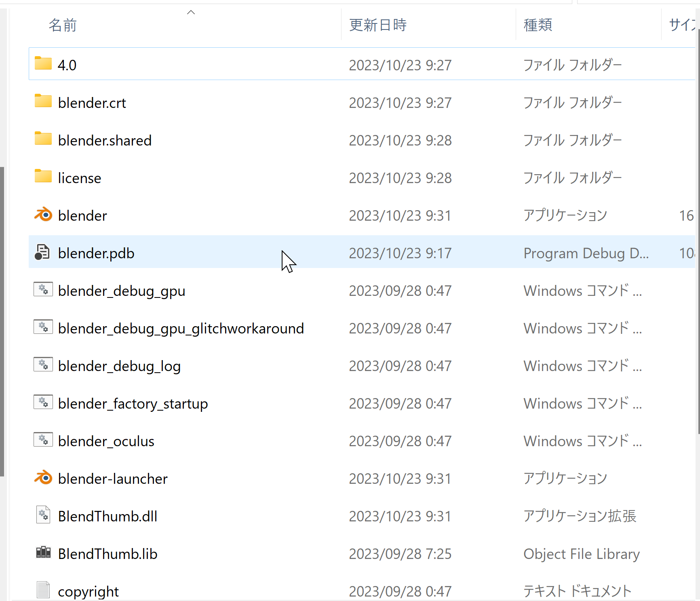700x601 pixels.
Task: Click the Blender application logo icon
Action: [x=43, y=215]
